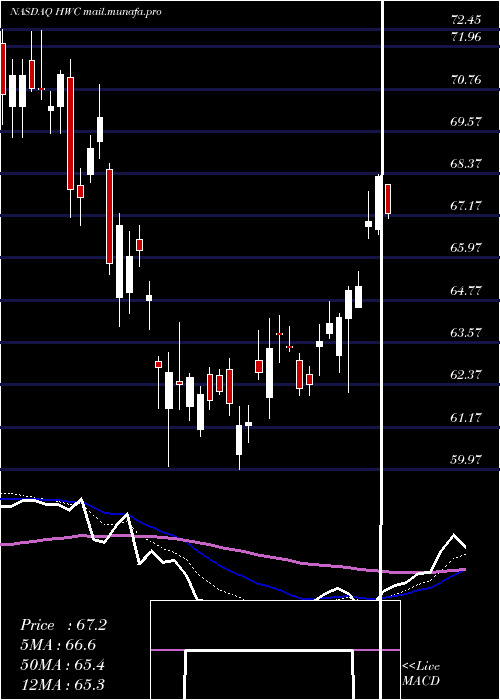This screenshot has height=700, width=500.
Task: Click the 63.57 price level label
Action: [466, 333]
